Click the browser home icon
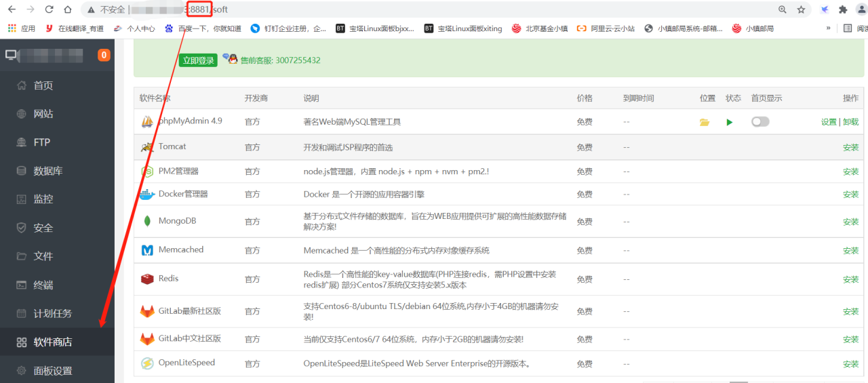Image resolution: width=868 pixels, height=383 pixels. pyautogui.click(x=67, y=9)
